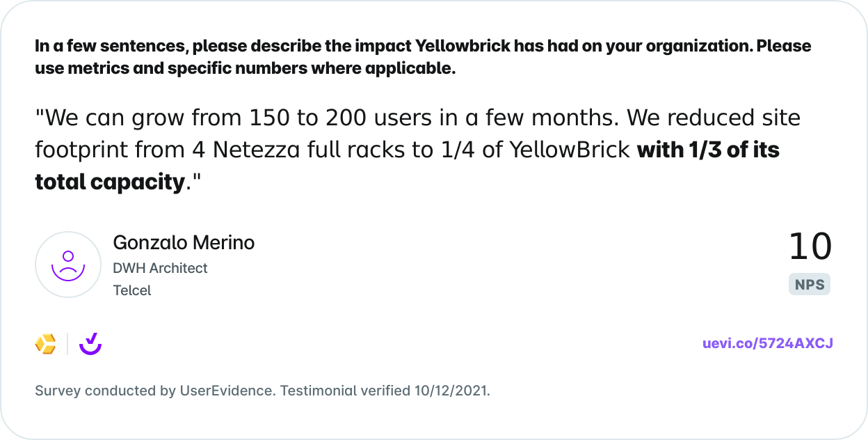Click "Survey conducted by UserEvidence" footer text

tap(154, 391)
